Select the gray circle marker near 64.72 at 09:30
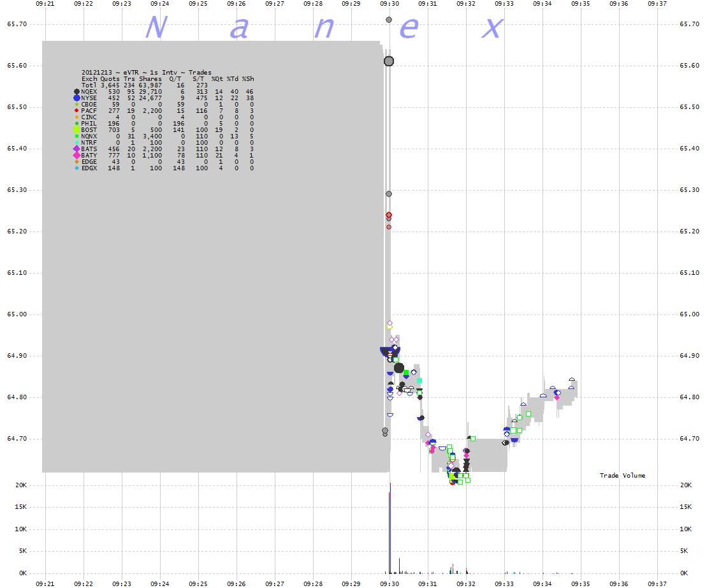The width and height of the screenshot is (707, 588). (385, 430)
